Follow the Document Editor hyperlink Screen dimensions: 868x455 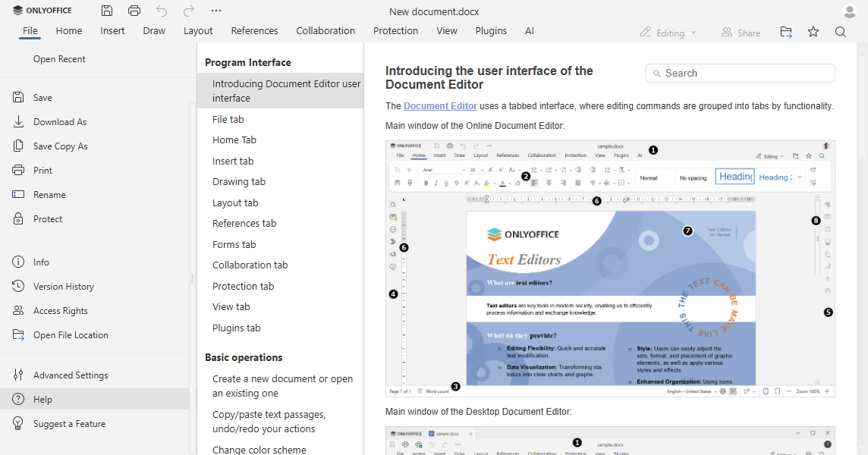440,105
